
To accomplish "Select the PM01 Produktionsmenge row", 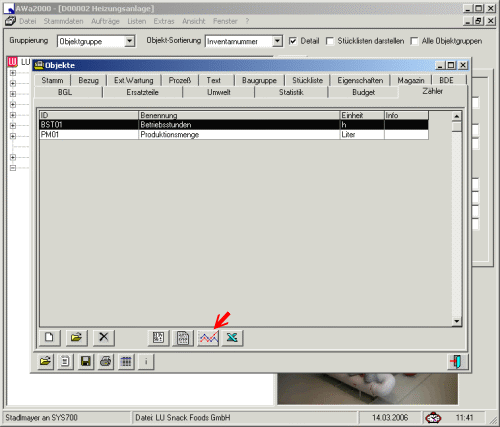I will [x=234, y=135].
